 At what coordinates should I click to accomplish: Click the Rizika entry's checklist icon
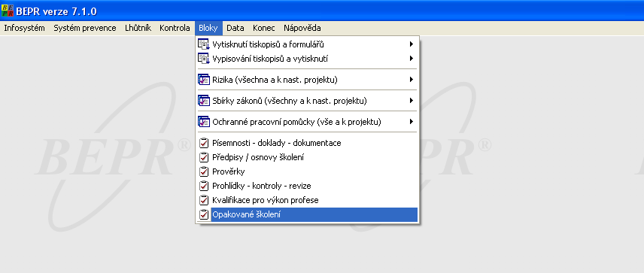coord(204,80)
